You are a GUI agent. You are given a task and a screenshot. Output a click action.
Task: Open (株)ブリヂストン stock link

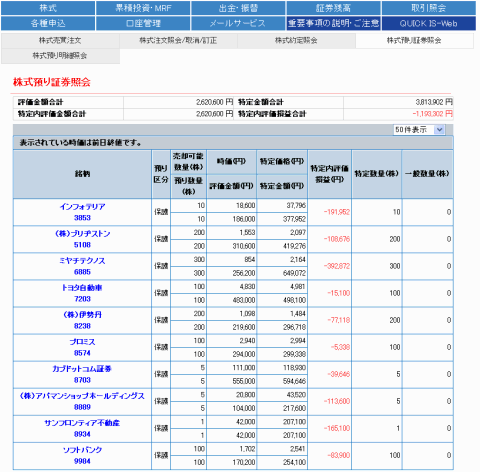click(82, 234)
